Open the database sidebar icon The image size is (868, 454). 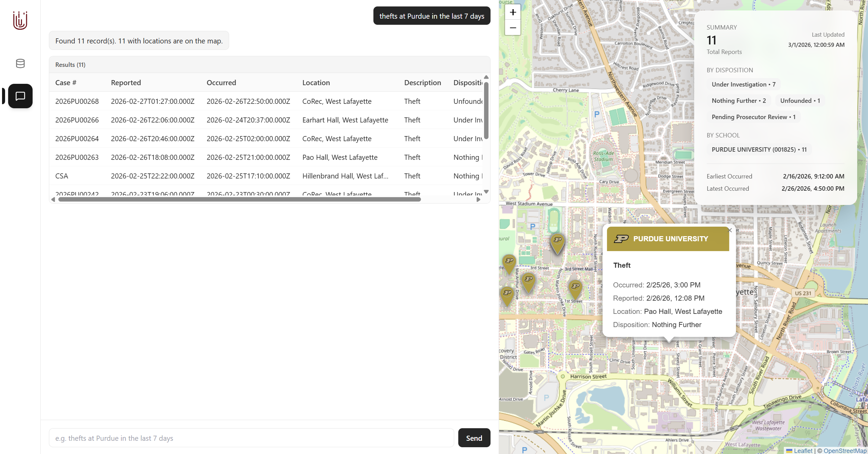point(20,63)
